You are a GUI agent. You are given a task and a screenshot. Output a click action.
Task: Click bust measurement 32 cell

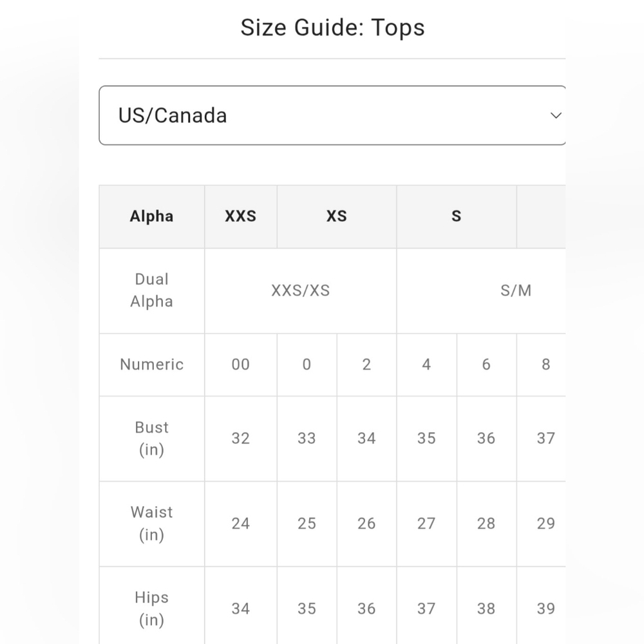(x=241, y=439)
